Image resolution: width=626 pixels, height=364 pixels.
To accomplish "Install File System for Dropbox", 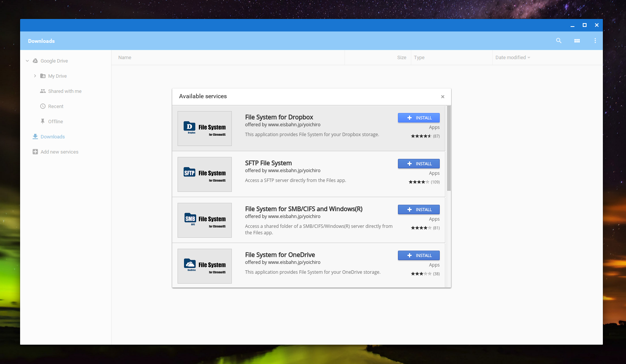I will pyautogui.click(x=419, y=118).
